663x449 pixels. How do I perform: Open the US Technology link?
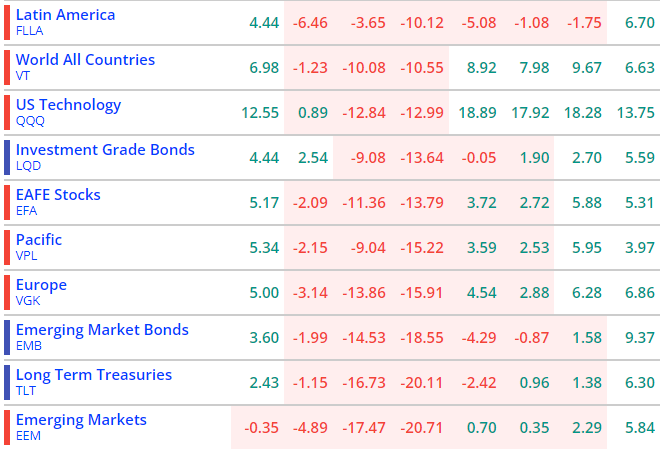click(68, 105)
